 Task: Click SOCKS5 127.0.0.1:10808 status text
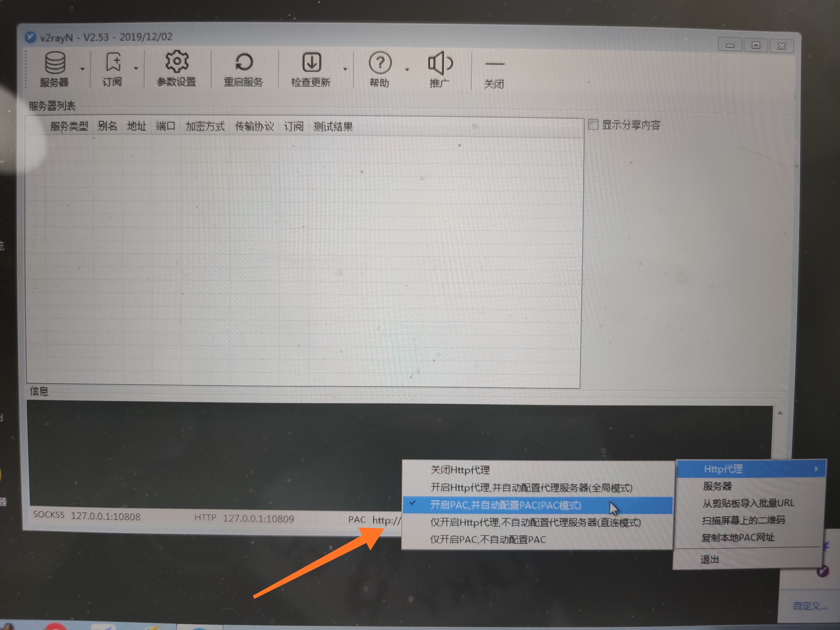point(87,516)
